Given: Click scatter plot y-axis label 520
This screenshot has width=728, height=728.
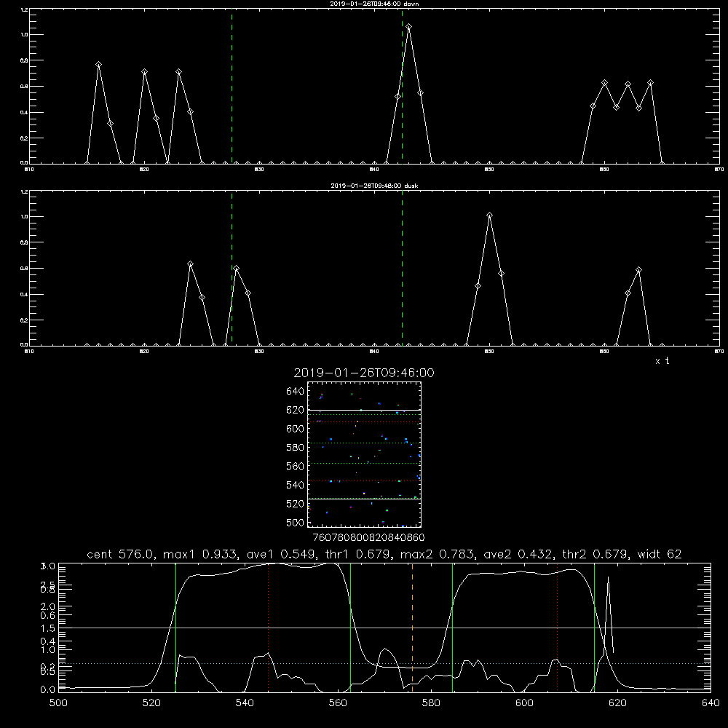Looking at the screenshot, I should 296,504.
